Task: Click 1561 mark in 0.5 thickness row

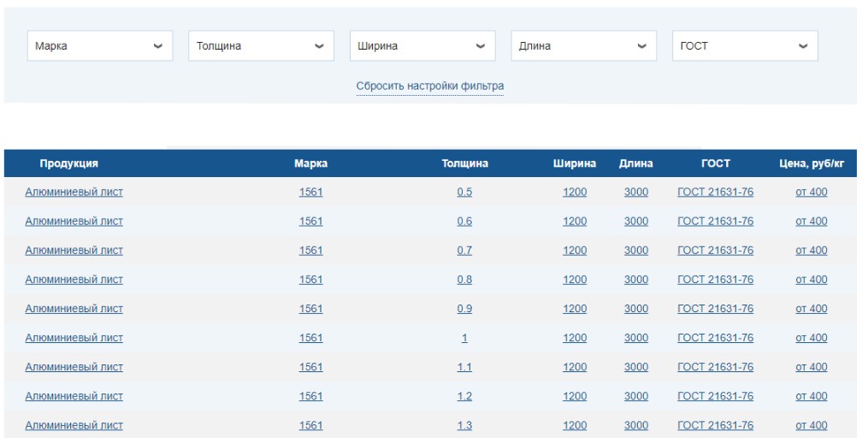Action: tap(310, 192)
